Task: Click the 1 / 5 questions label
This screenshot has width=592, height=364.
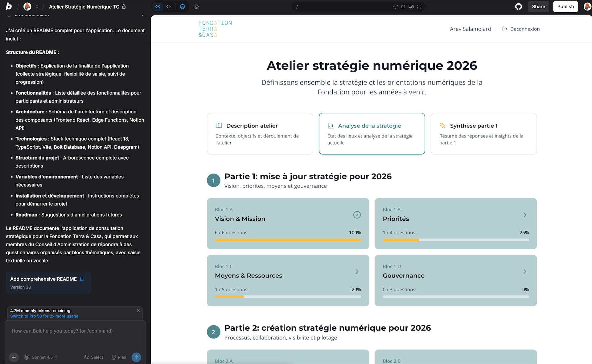Action: 231,289
